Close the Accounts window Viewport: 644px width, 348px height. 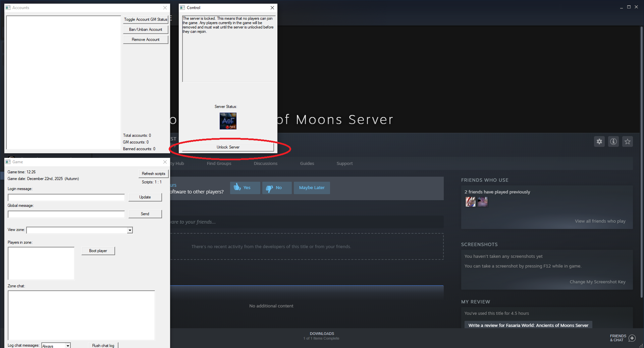click(x=165, y=8)
